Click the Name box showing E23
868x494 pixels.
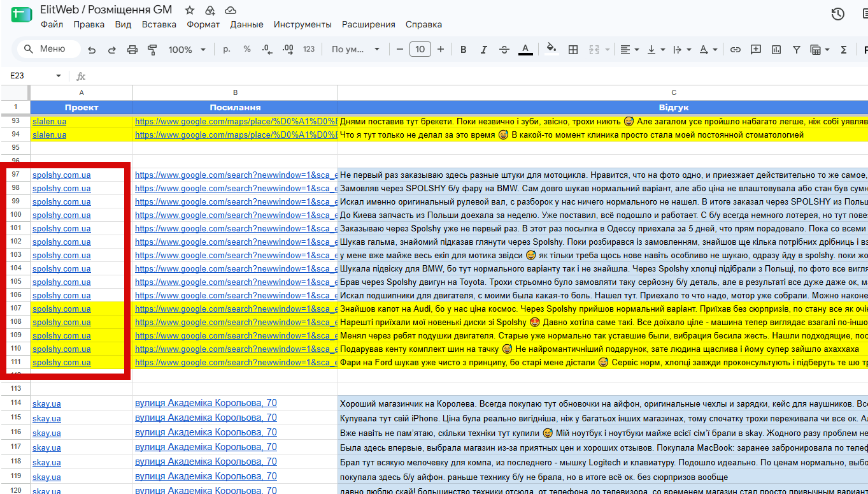pyautogui.click(x=35, y=76)
